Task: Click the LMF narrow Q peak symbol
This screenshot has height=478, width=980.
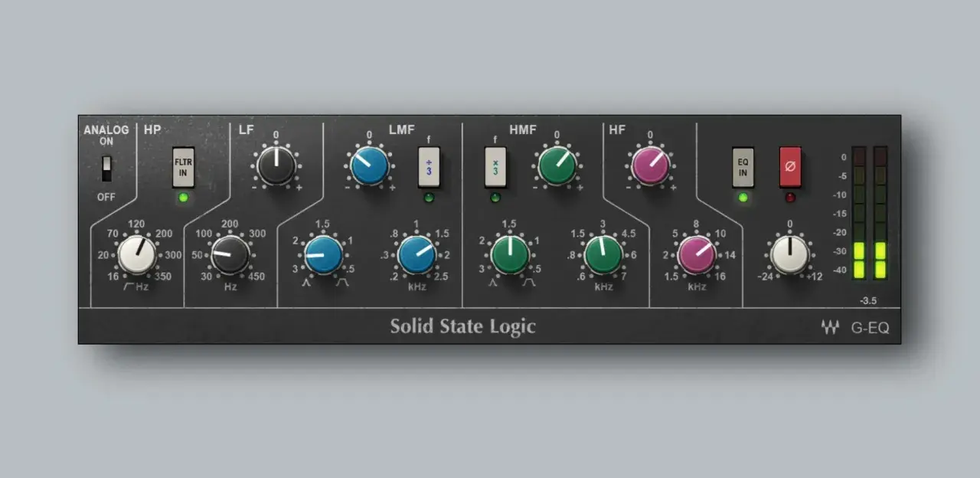Action: coord(307,283)
